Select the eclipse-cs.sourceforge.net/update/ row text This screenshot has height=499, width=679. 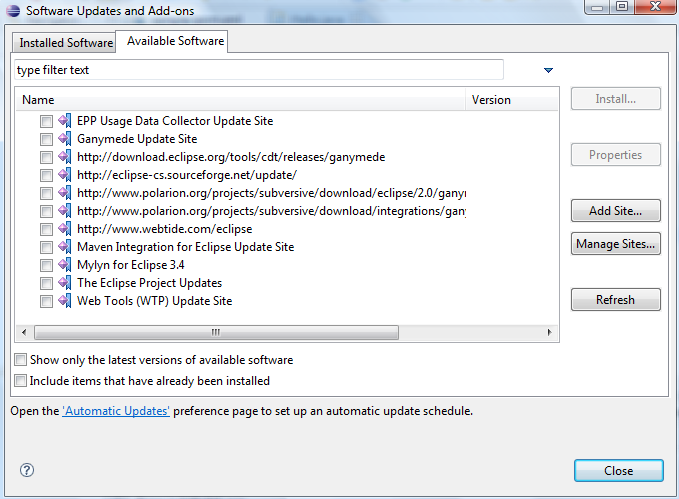point(187,175)
